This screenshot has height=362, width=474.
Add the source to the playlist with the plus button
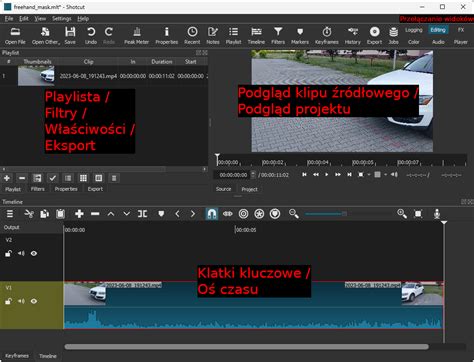tap(7, 178)
